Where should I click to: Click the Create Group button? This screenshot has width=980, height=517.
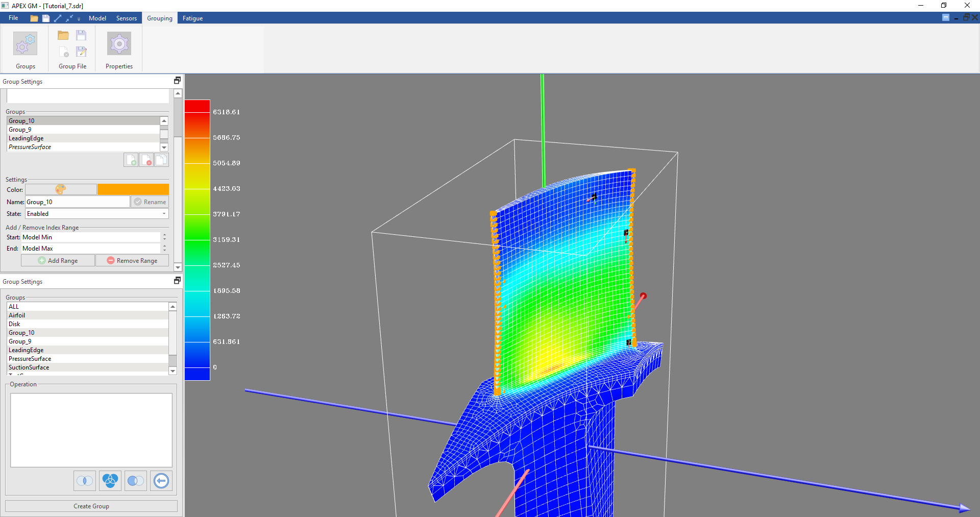91,506
